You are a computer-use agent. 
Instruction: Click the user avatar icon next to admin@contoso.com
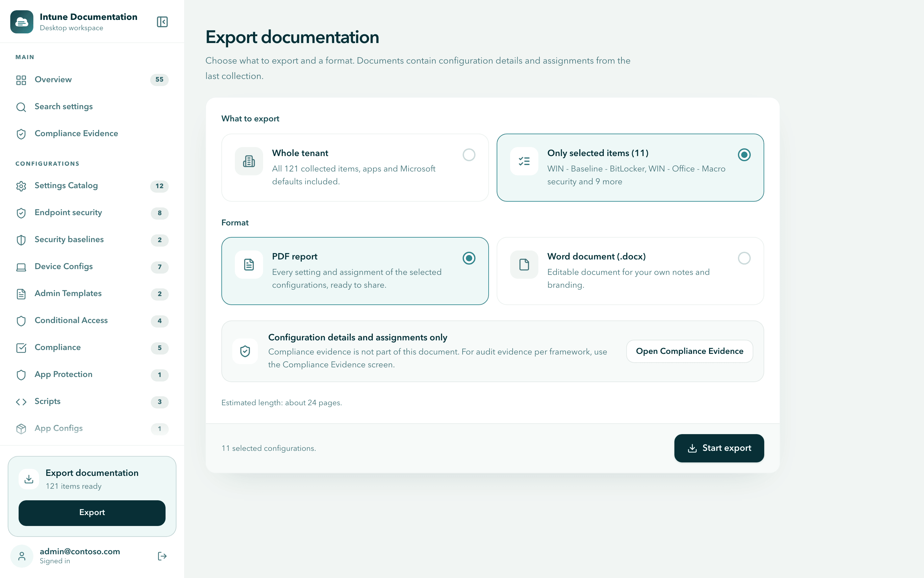pyautogui.click(x=22, y=556)
